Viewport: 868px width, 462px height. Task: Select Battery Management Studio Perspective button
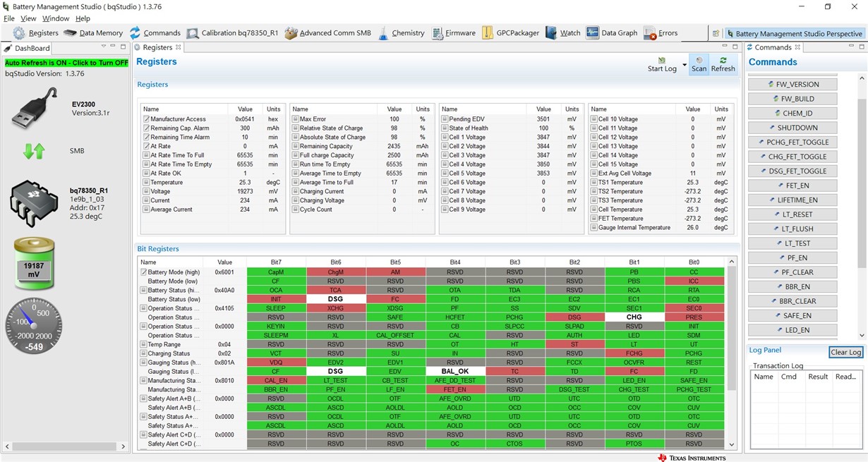(795, 33)
